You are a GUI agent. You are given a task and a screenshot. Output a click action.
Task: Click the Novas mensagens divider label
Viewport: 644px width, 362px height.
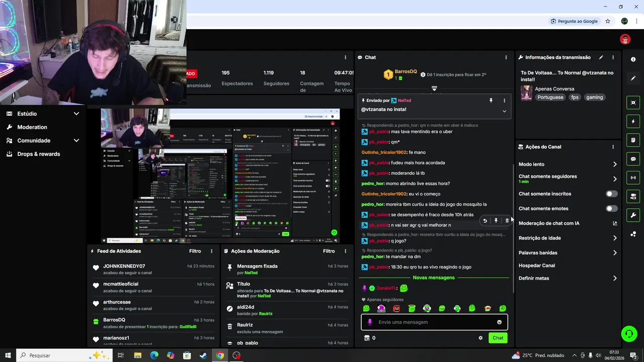(x=434, y=278)
